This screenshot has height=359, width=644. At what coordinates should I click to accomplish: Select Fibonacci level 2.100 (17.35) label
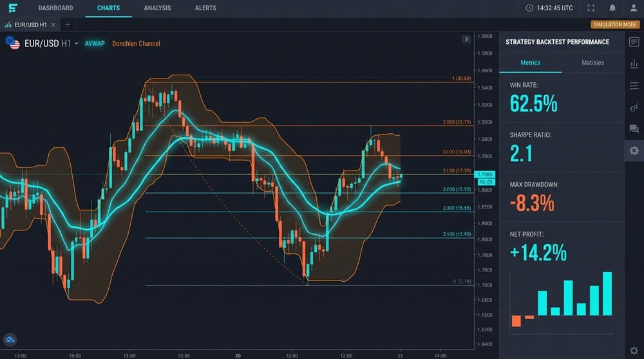pos(457,170)
